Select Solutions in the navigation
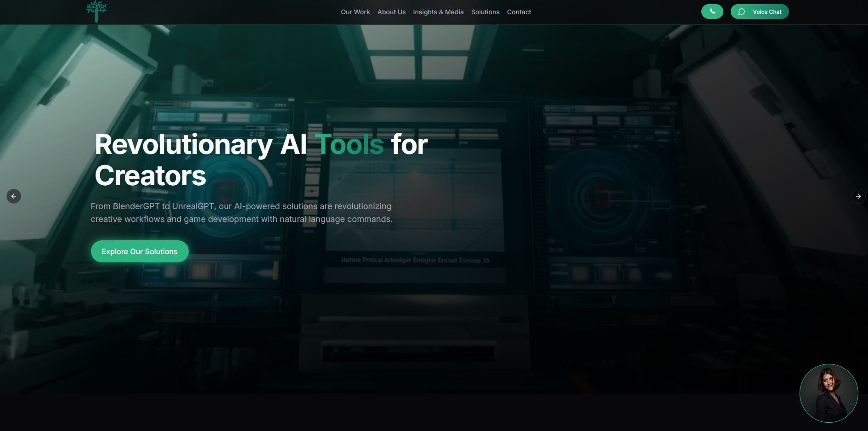Screen dimensions: 868x431 point(485,12)
